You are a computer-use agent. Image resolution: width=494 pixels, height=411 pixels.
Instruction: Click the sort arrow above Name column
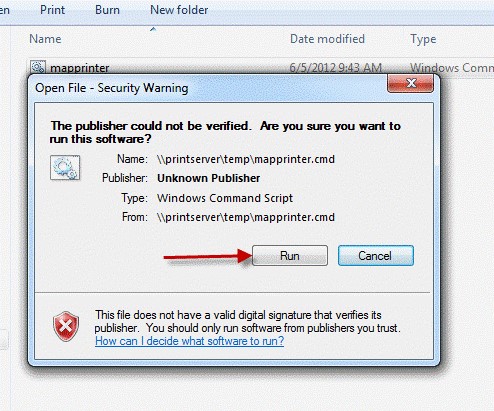(153, 29)
